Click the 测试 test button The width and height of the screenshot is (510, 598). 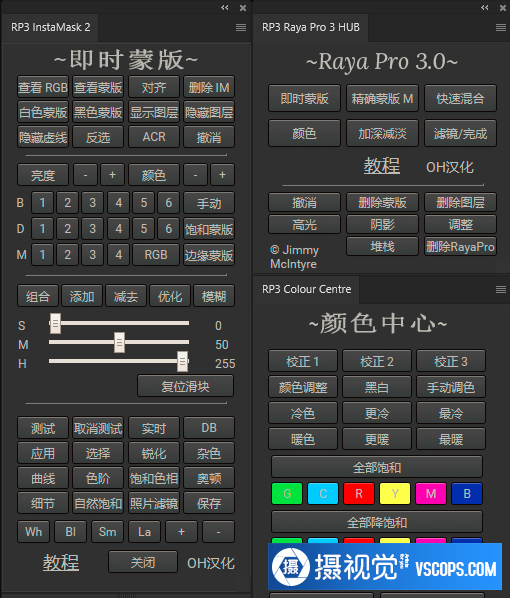(x=43, y=428)
